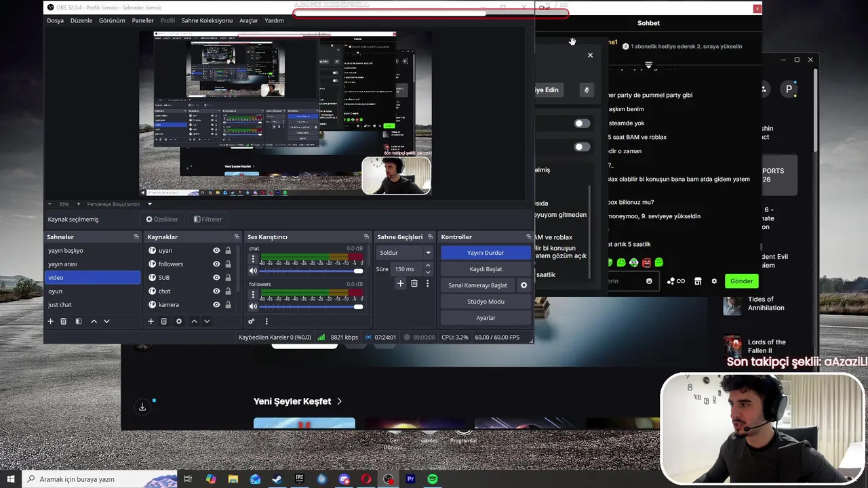868x488 pixels.
Task: Select the oyun scene
Action: pyautogui.click(x=93, y=291)
